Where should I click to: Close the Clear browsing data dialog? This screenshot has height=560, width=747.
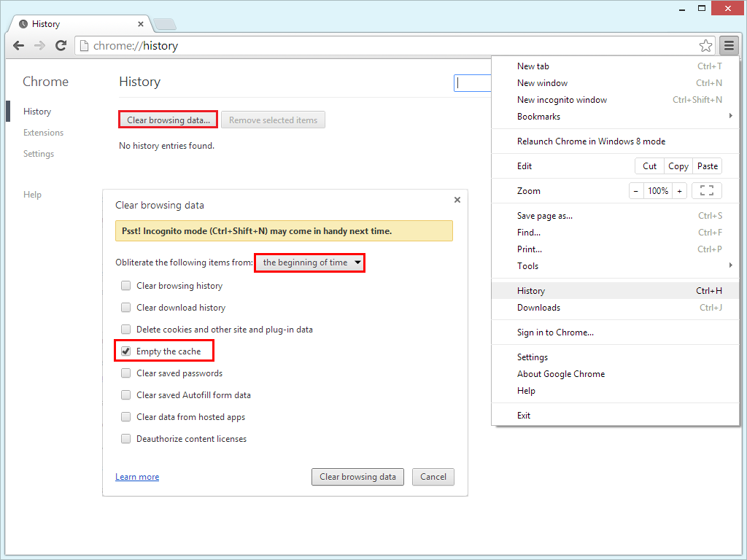point(457,199)
